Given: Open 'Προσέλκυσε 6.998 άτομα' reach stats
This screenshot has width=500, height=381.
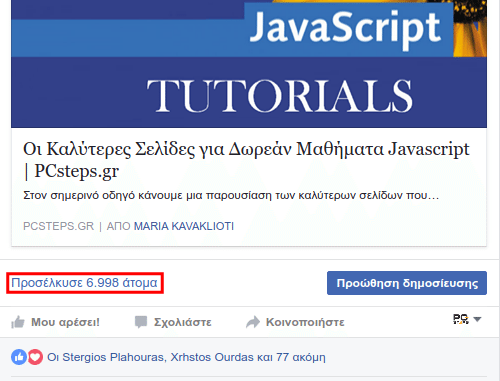Looking at the screenshot, I should pos(84,283).
